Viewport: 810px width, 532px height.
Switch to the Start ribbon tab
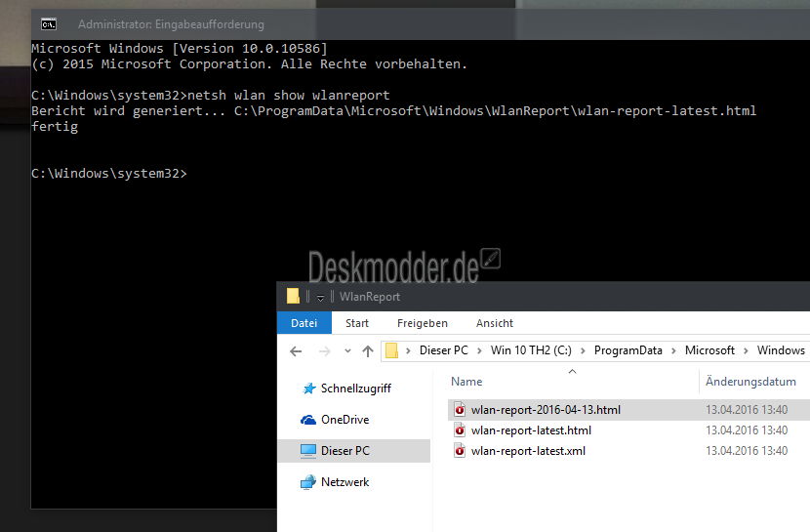[x=357, y=323]
